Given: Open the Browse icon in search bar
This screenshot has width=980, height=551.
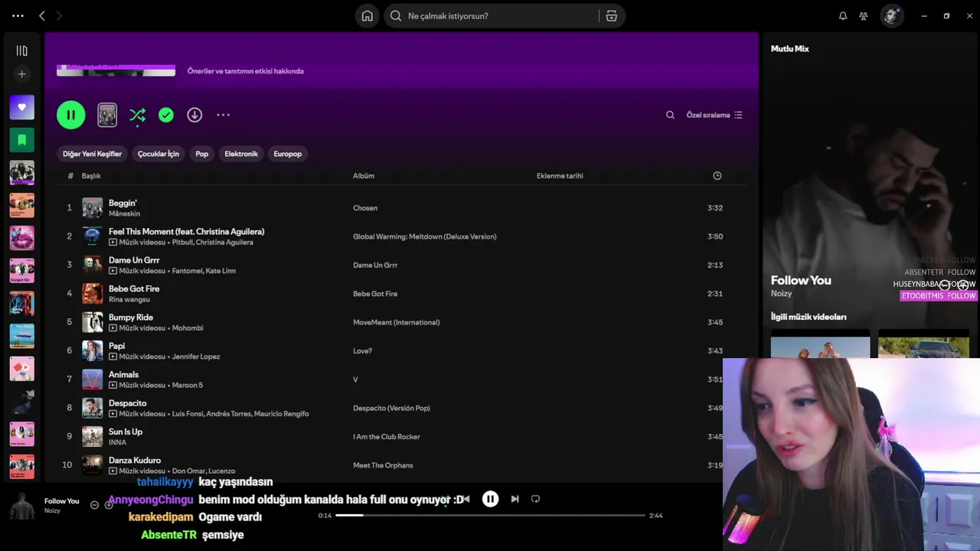Looking at the screenshot, I should [x=612, y=15].
